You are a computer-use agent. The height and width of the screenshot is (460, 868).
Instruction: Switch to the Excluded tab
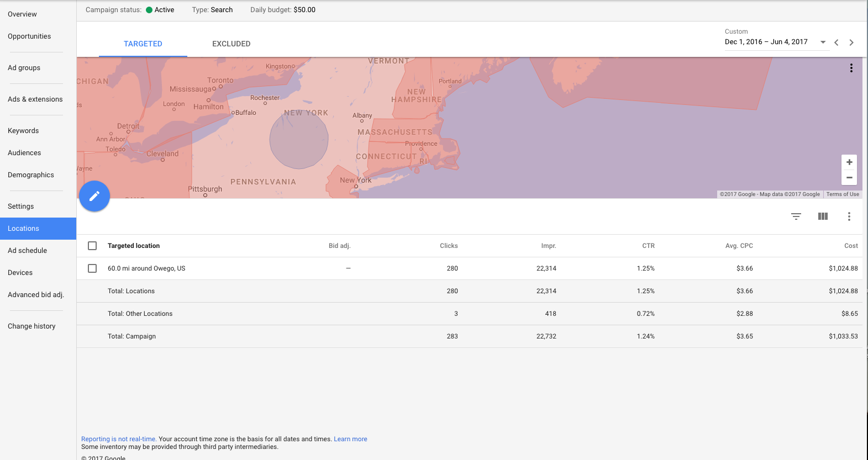pyautogui.click(x=231, y=44)
